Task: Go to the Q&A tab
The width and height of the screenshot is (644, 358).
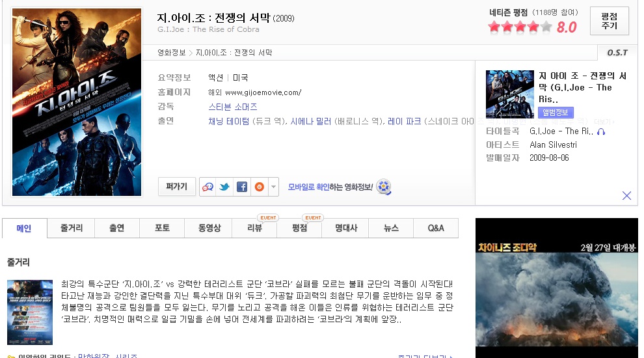Action: click(436, 228)
